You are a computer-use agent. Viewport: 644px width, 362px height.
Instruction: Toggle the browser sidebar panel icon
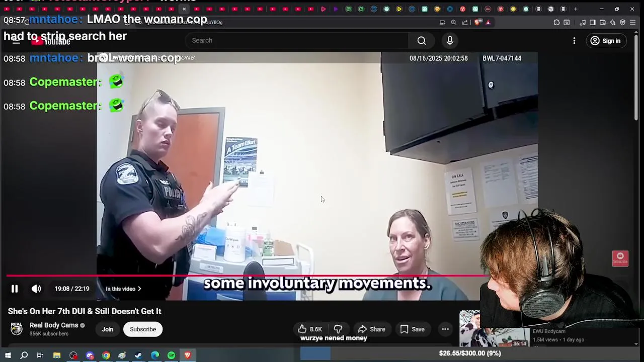(x=593, y=22)
